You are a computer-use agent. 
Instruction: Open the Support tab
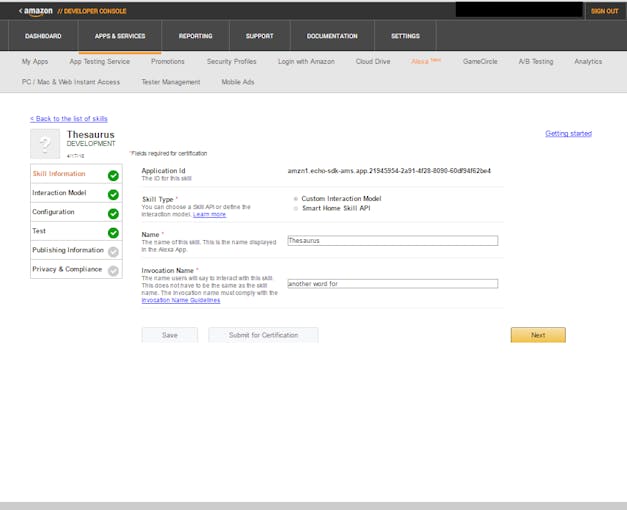click(x=260, y=36)
